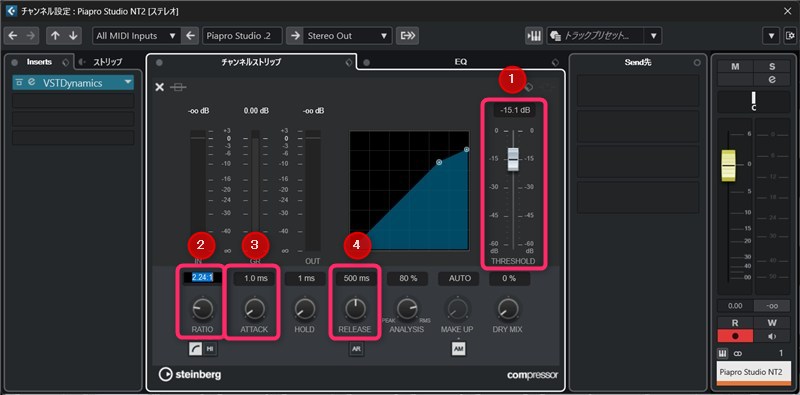
Task: Adjust the THRESHOLD fader handle
Action: [514, 160]
